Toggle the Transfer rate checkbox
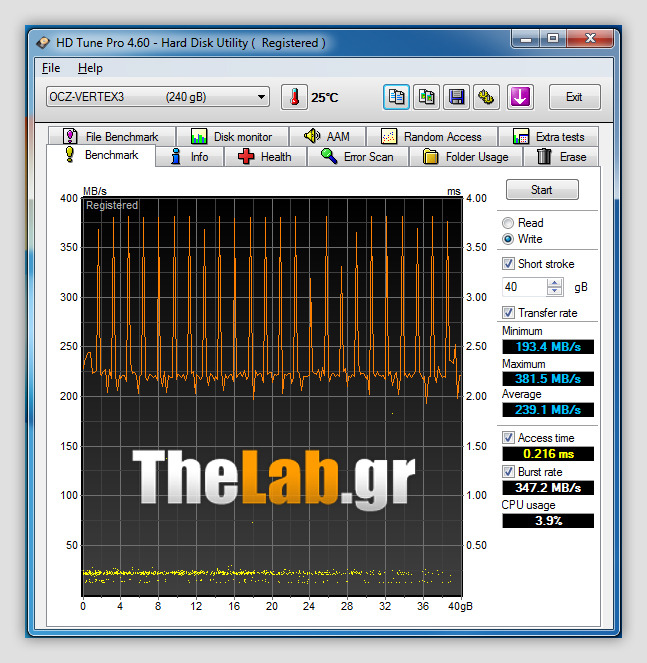Image resolution: width=647 pixels, height=663 pixels. [508, 313]
